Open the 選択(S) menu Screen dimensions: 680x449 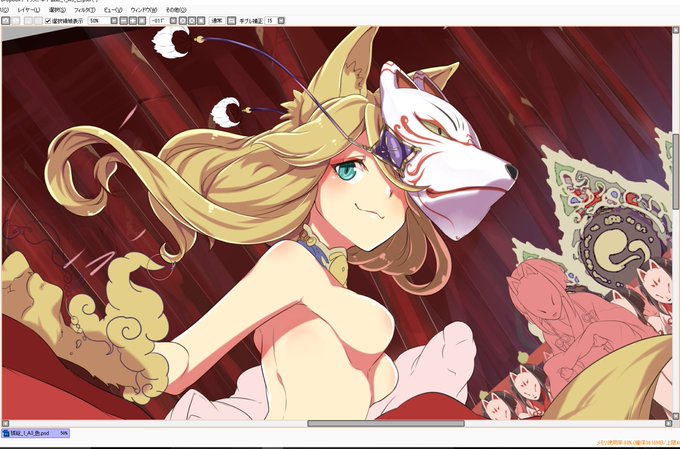57,10
